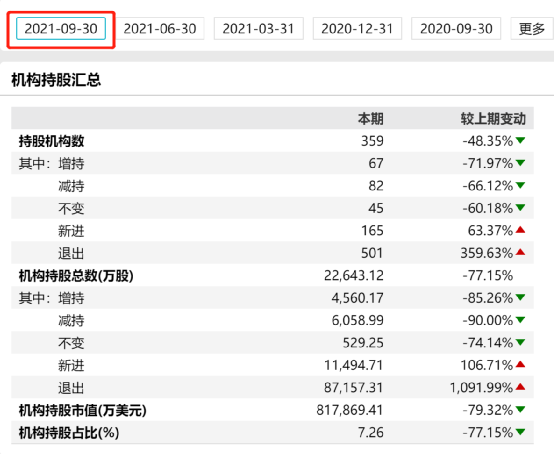Click the 机构持股汇总 section heading
554x454 pixels.
point(56,80)
